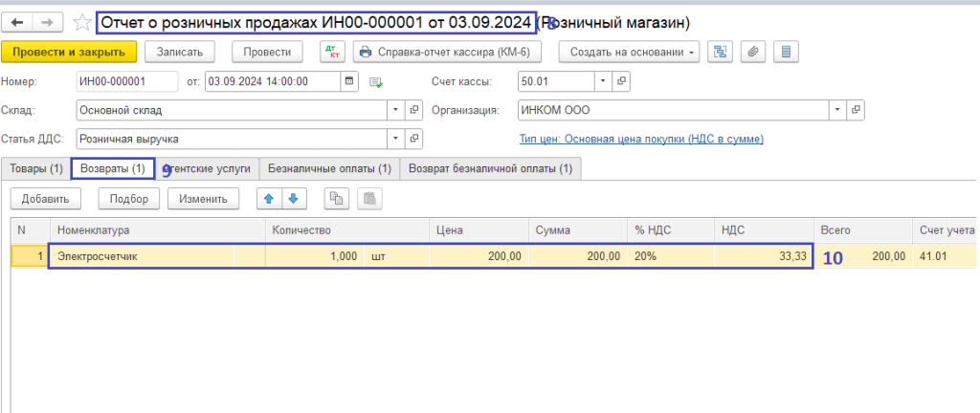Click the Счет учета column header
Image resolution: width=980 pixels, height=413 pixels.
(x=946, y=230)
